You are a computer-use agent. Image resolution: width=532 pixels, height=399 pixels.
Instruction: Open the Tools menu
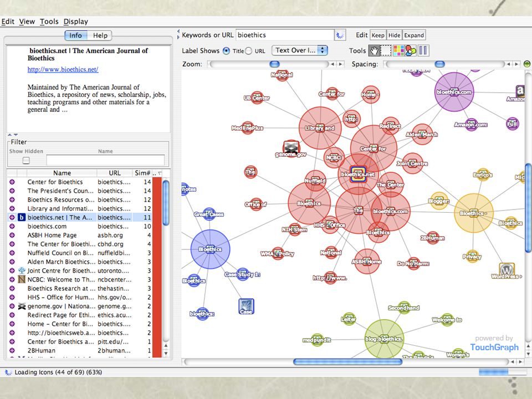pyautogui.click(x=49, y=22)
